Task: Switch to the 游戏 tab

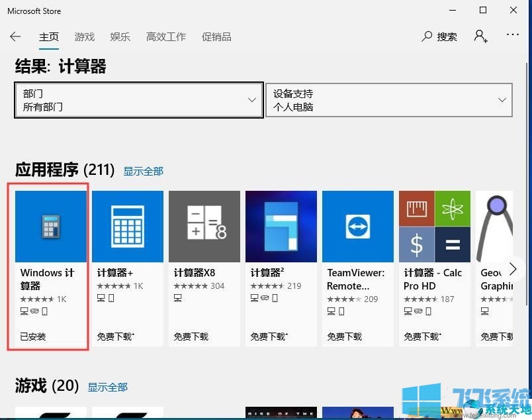Action: (x=85, y=36)
